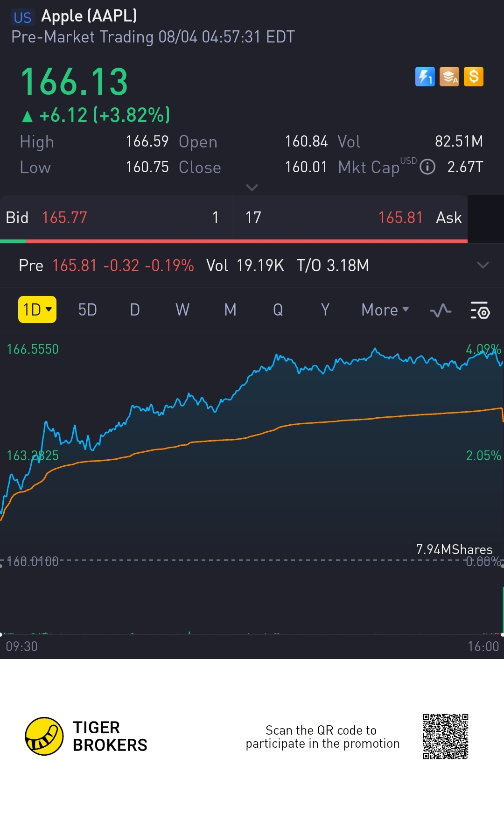The image size is (504, 814).
Task: Tap the bid/ask ratio bar
Action: 234,241
